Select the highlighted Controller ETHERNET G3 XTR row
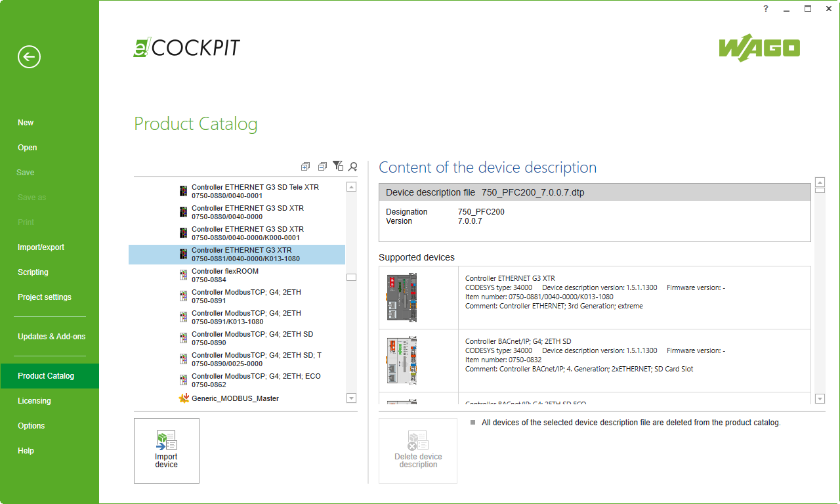 click(237, 255)
